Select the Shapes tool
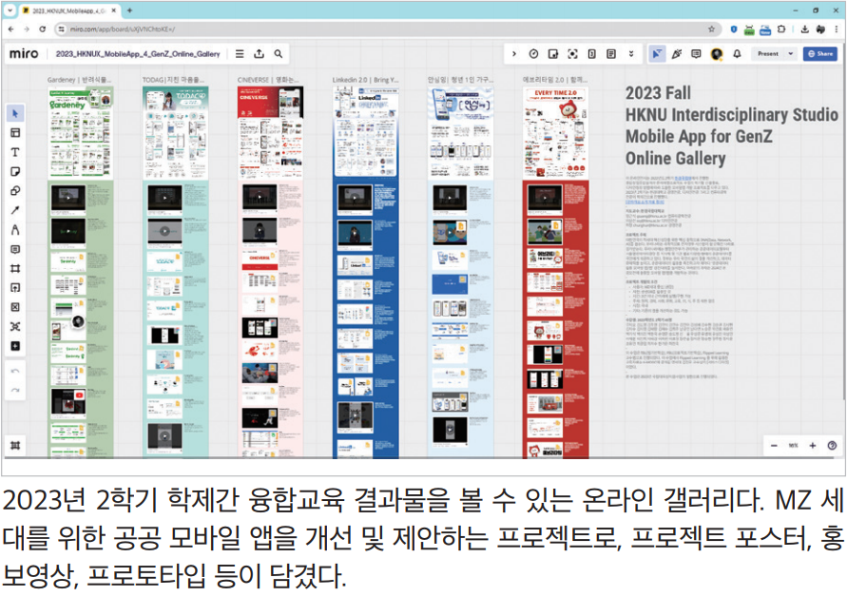This screenshot has height=616, width=847. point(15,191)
